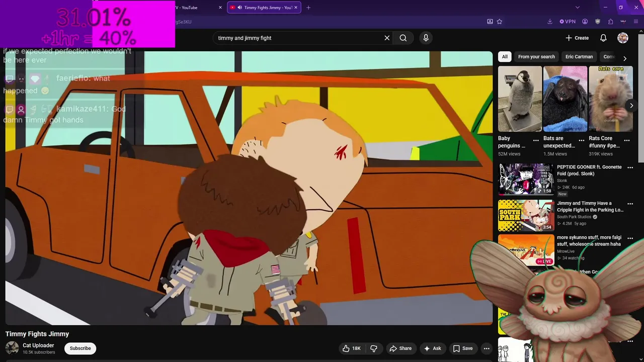
Task: Open the 'Bats are unexpected' Short thumbnail
Action: [565, 99]
